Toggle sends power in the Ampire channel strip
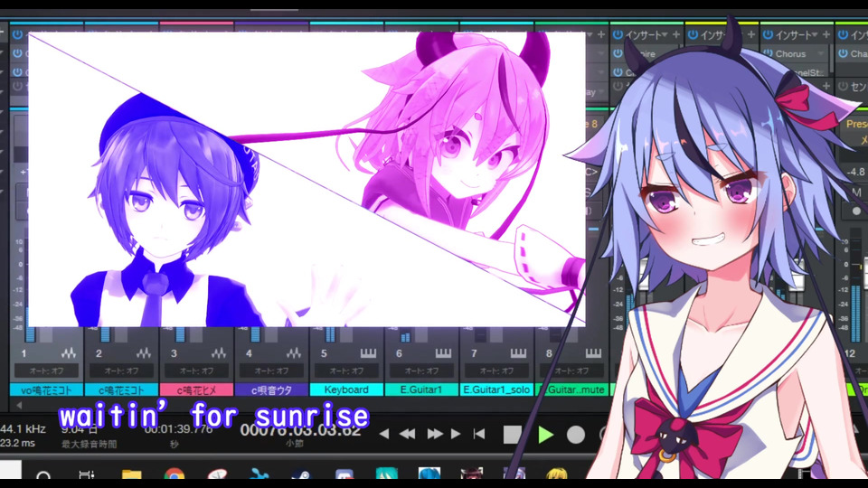The height and width of the screenshot is (488, 868). point(618,87)
